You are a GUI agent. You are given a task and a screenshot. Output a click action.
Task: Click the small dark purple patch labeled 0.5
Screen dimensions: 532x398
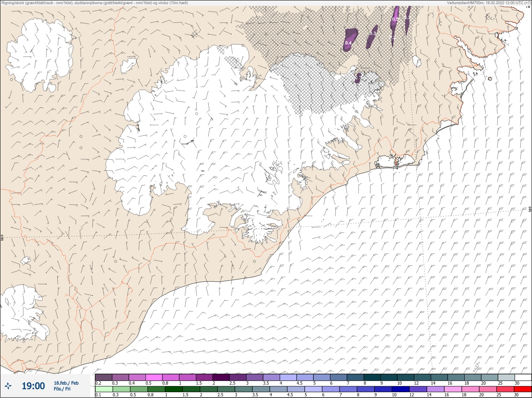coord(358,78)
